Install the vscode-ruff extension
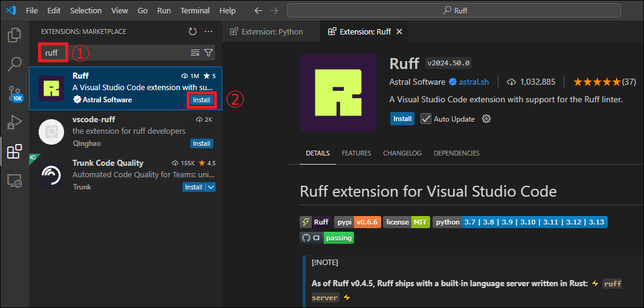The height and width of the screenshot is (308, 644). point(202,143)
